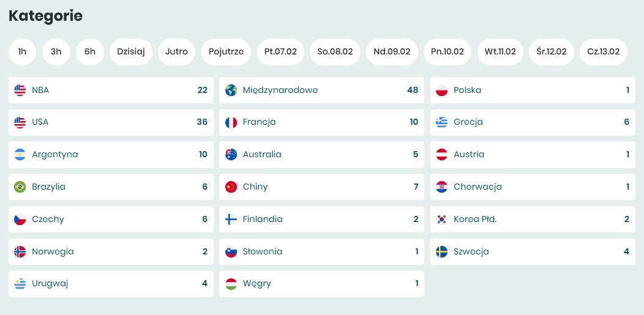Click the Swedish flag icon
The image size is (644, 315).
point(442,252)
